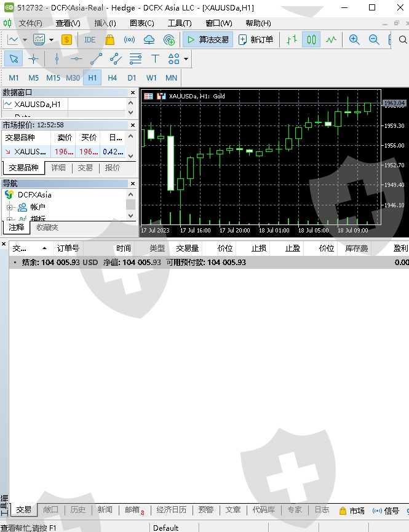Toggle candlestick chart display mode

coord(311,39)
